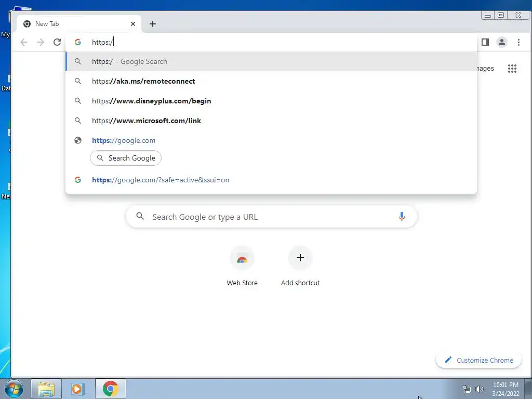Open a new tab with the plus button
532x399 pixels.
153,24
